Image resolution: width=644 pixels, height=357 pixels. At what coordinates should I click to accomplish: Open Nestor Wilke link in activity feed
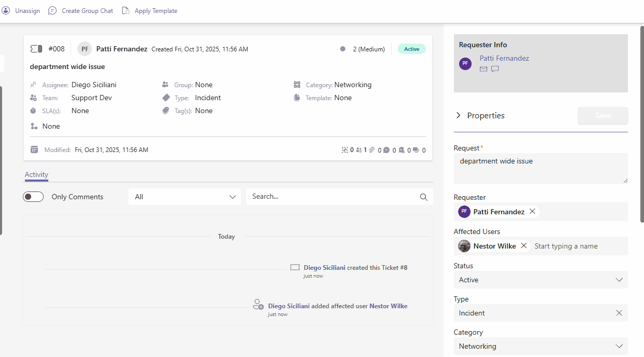pyautogui.click(x=388, y=306)
